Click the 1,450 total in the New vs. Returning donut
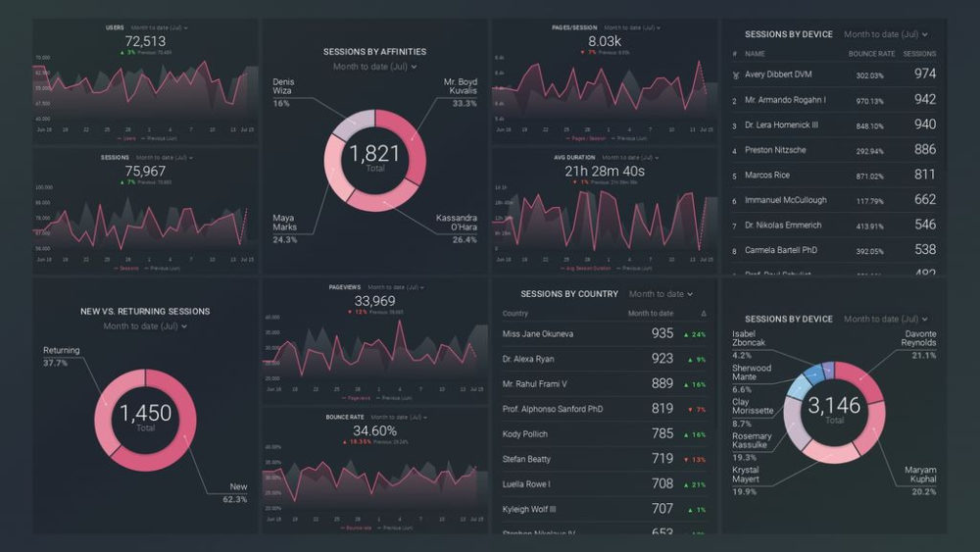Screen dimensions: 980x552 (x=145, y=415)
